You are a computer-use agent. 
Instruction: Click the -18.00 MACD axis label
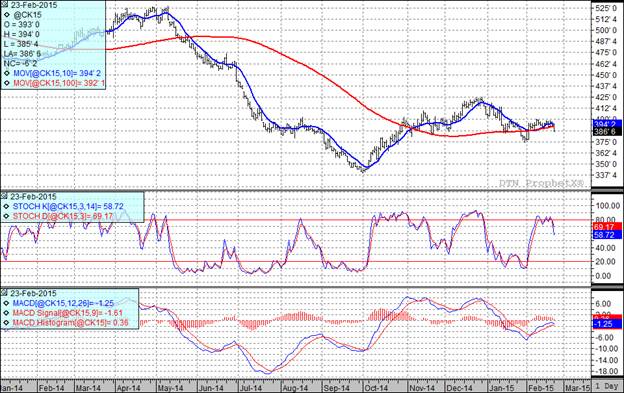click(607, 371)
